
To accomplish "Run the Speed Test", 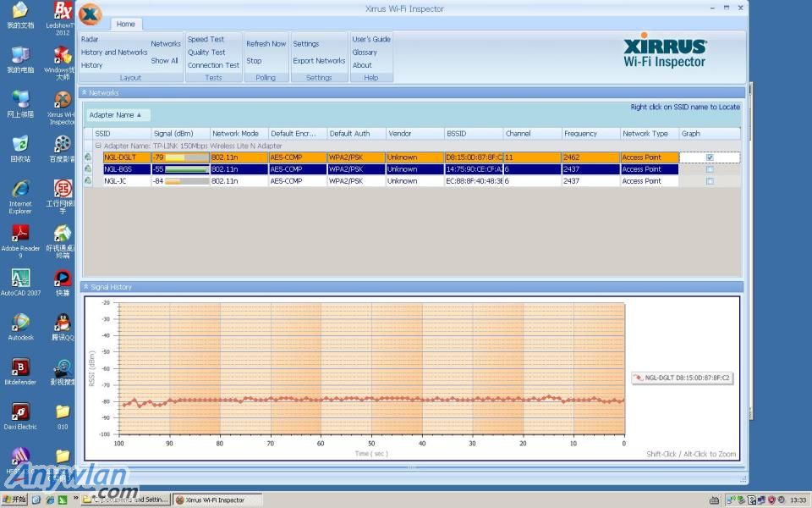I will [x=206, y=39].
